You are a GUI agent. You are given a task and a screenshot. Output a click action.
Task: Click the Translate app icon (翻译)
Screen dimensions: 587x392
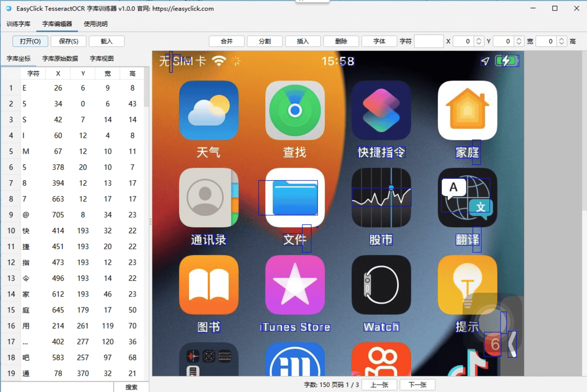(468, 198)
